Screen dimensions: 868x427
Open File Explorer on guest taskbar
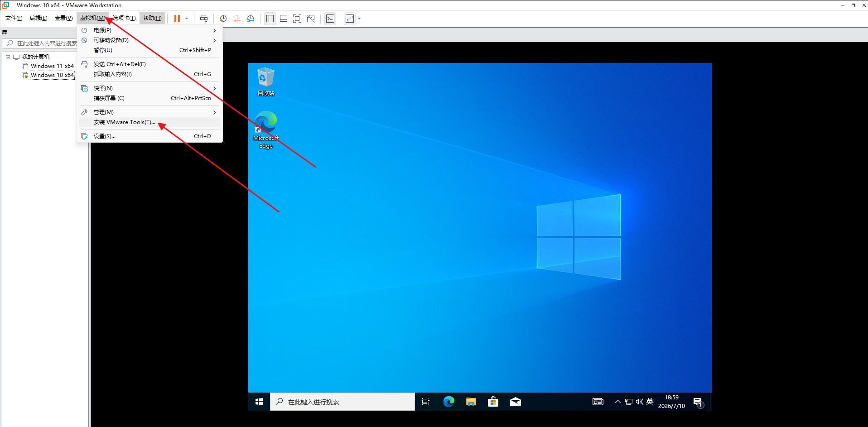click(471, 402)
